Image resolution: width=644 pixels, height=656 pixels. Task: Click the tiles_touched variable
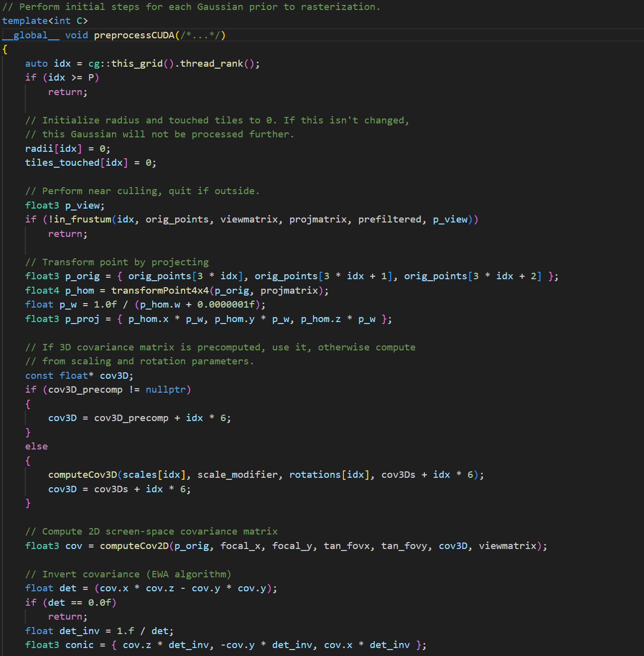[x=62, y=163]
